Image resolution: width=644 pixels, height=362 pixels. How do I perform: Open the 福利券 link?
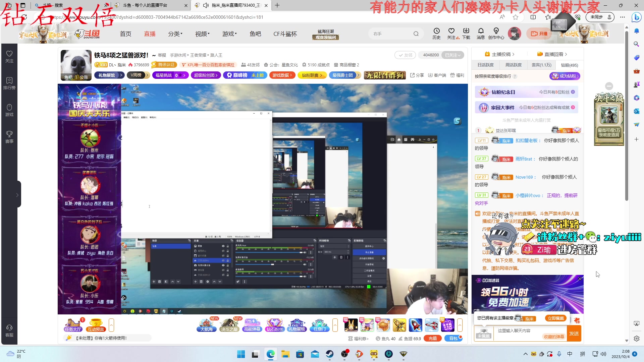click(x=359, y=339)
